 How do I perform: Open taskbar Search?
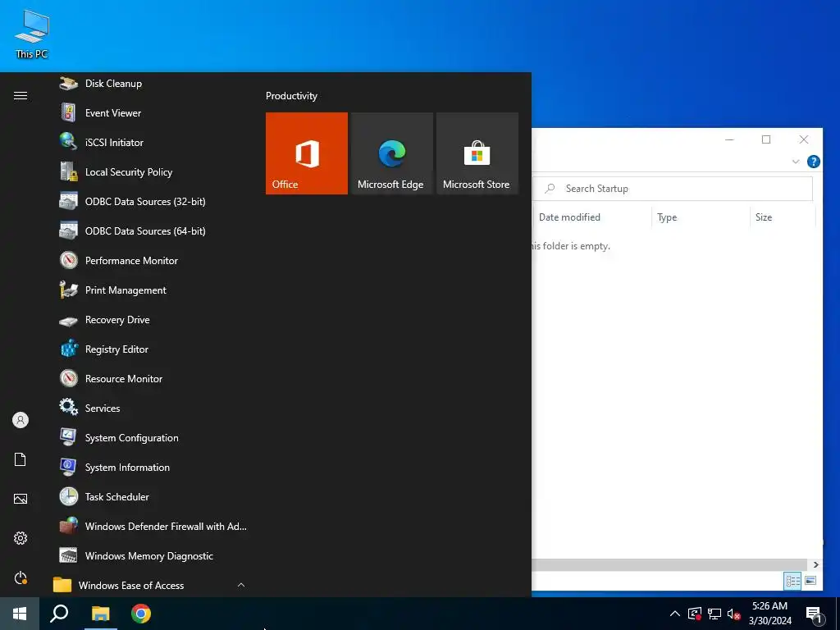click(x=59, y=614)
